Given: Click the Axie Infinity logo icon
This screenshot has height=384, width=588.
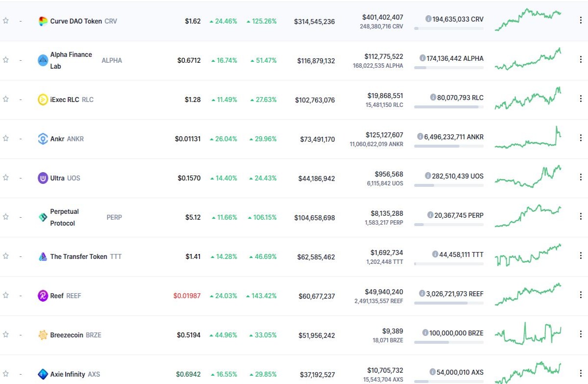Looking at the screenshot, I should [x=43, y=374].
